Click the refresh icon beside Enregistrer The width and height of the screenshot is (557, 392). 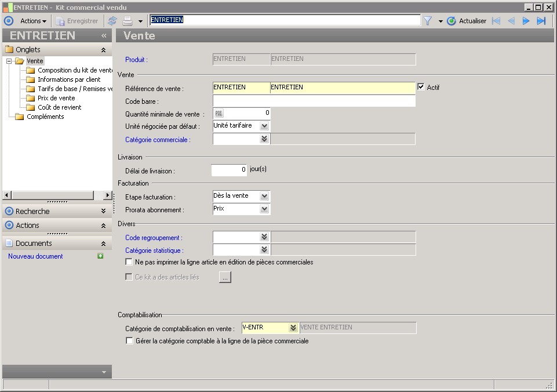point(112,21)
